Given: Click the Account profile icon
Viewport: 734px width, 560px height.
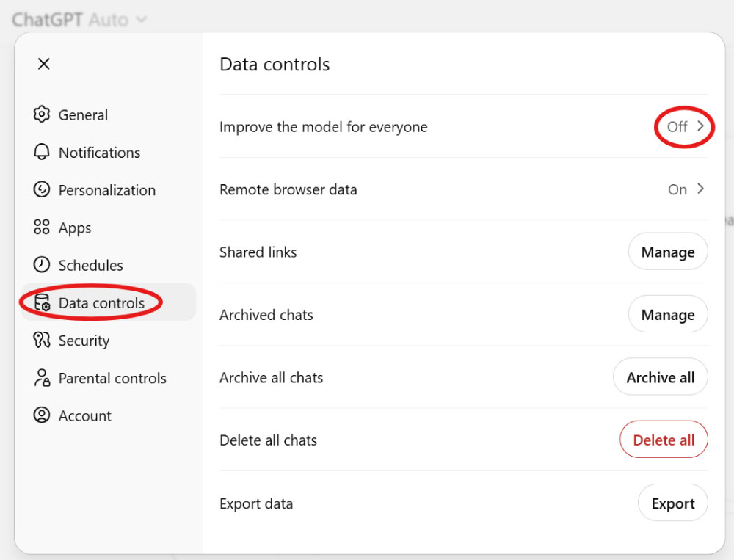Looking at the screenshot, I should pos(43,415).
